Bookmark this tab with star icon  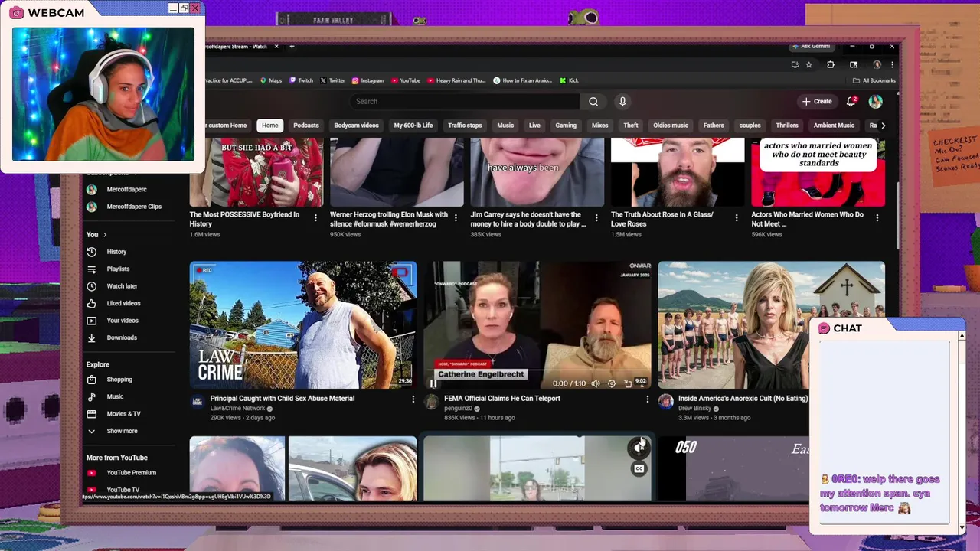[808, 65]
